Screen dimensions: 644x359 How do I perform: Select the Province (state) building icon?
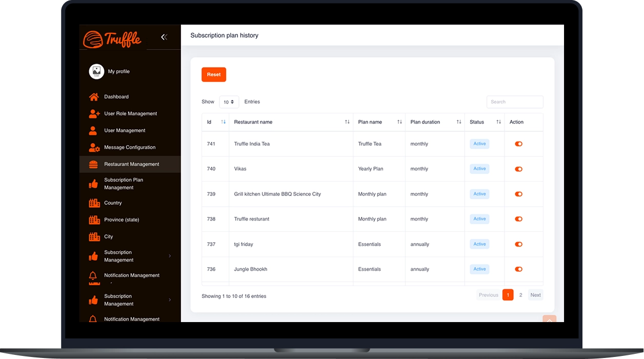coord(94,220)
